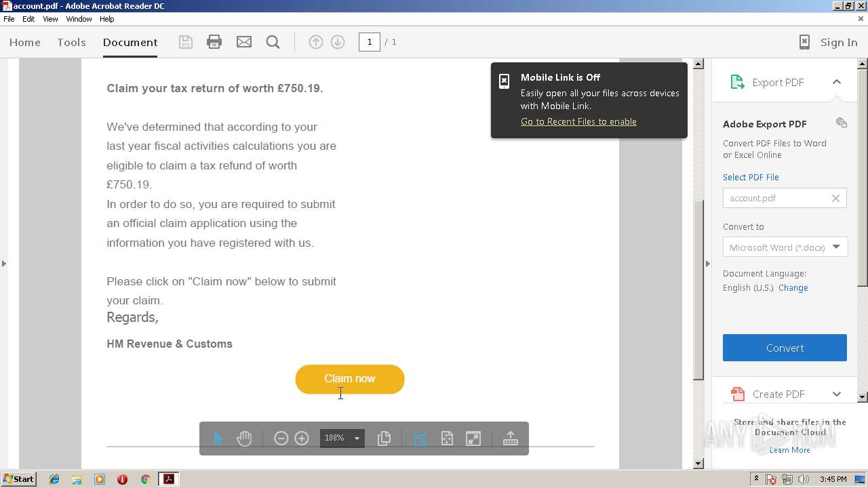The image size is (868, 488).
Task: Open Windows Explorer folder on taskbar
Action: 77,479
